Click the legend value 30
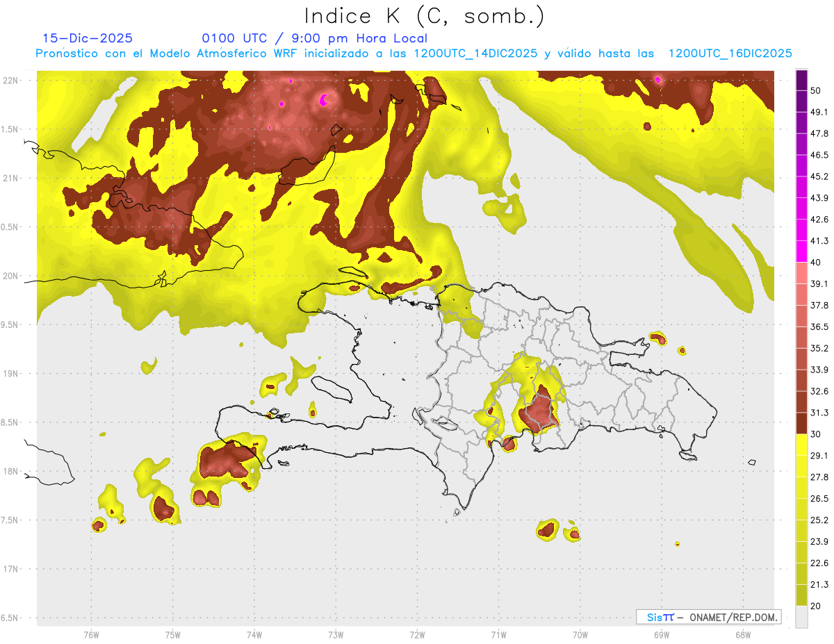This screenshot has width=834, height=644. (817, 434)
